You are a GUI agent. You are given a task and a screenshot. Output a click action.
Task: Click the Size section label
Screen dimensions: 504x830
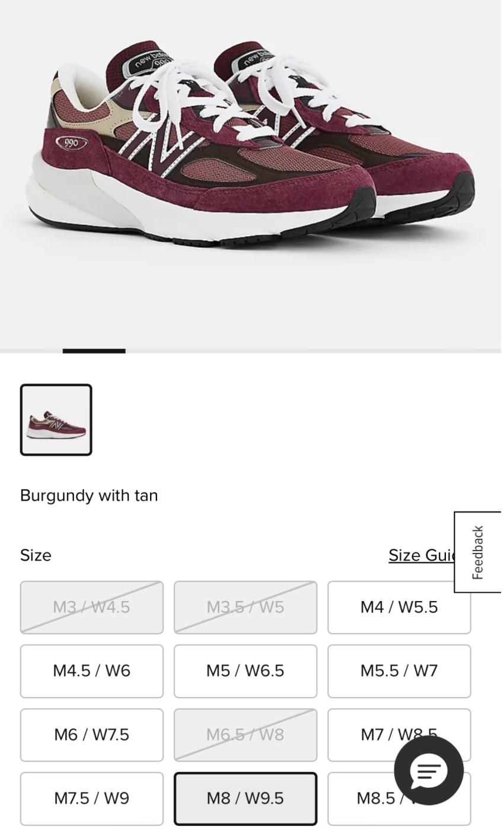[36, 555]
